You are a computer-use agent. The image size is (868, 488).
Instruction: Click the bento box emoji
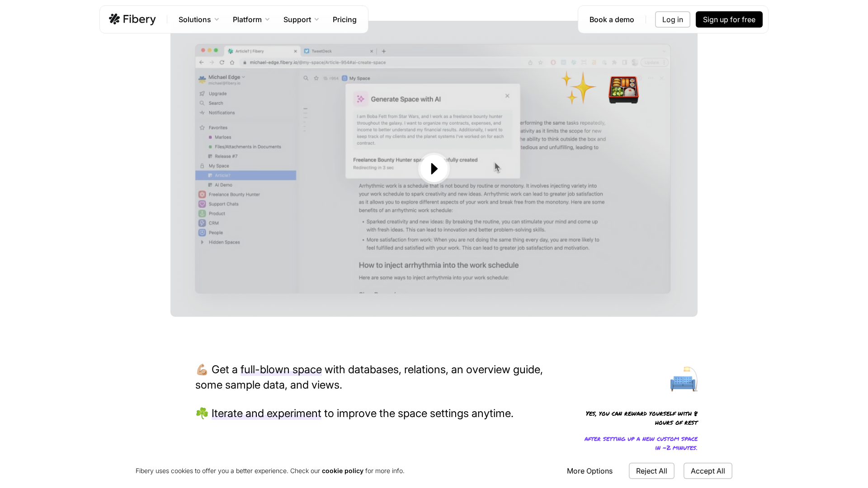[x=623, y=89]
